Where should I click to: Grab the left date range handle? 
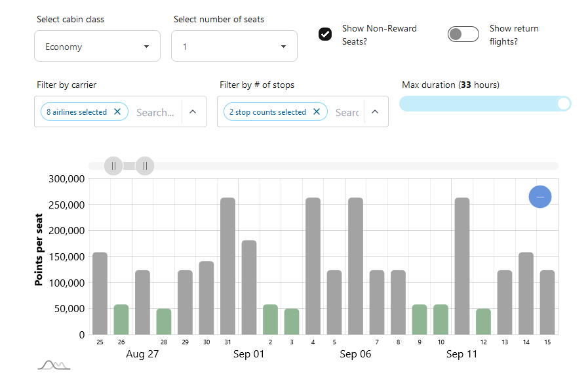point(113,166)
